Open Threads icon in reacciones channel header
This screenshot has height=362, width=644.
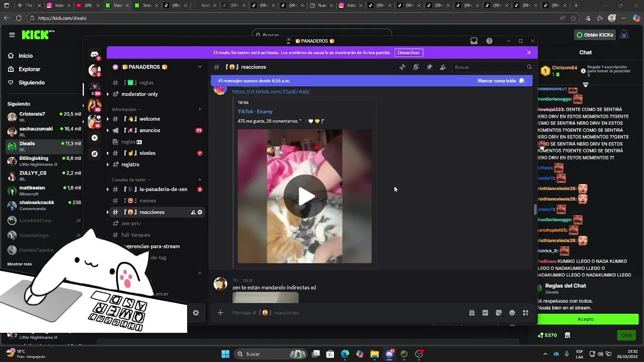coord(403,67)
